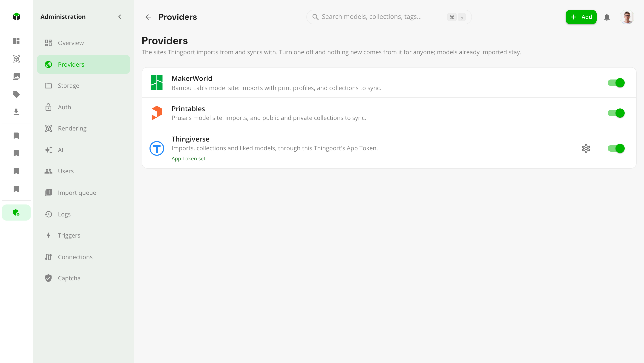
Task: Click the green Add button
Action: coord(581,17)
